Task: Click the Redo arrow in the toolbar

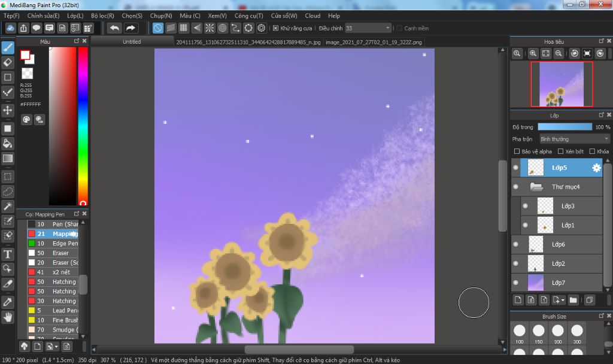Action: point(131,28)
